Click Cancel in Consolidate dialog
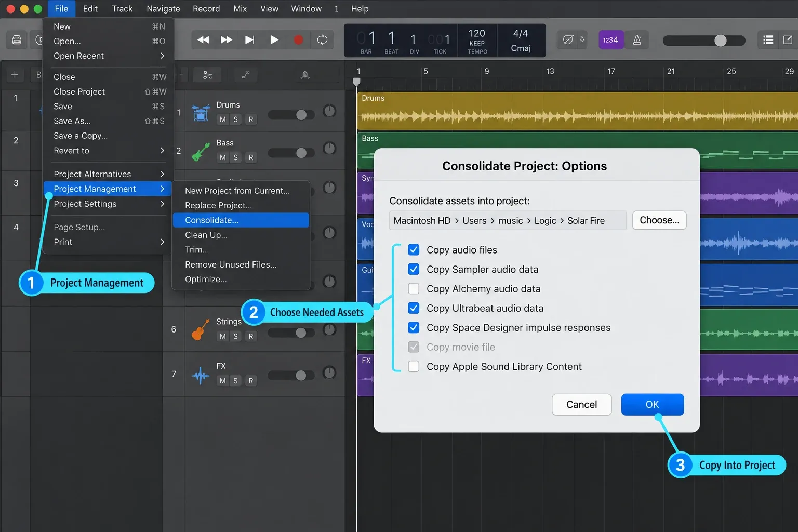Image resolution: width=798 pixels, height=532 pixels. coord(581,405)
